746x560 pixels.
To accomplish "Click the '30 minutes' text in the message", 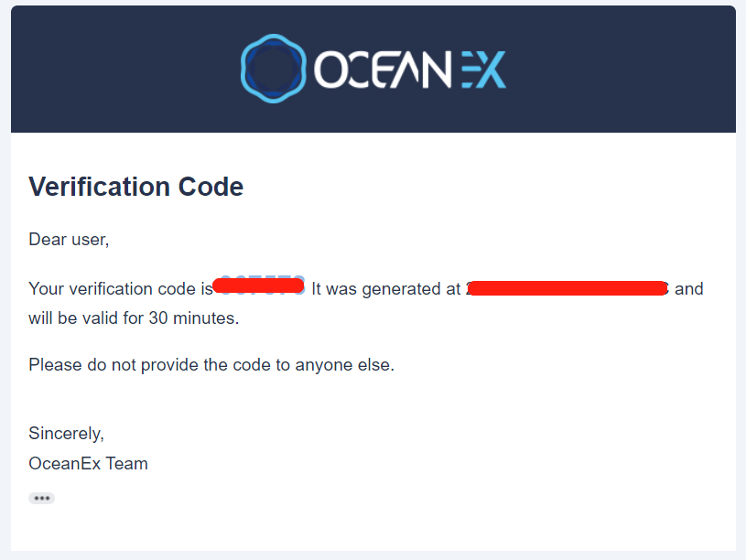I will coord(193,318).
